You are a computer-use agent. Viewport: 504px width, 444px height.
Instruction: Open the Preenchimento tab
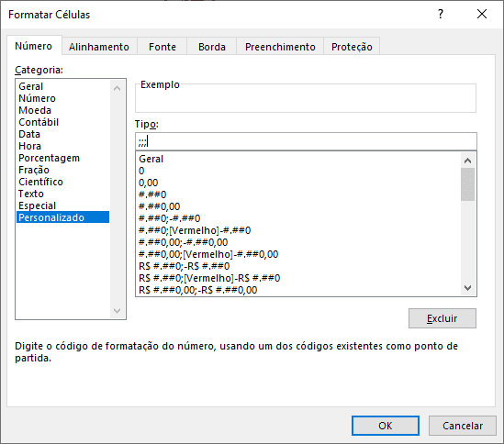pyautogui.click(x=280, y=47)
